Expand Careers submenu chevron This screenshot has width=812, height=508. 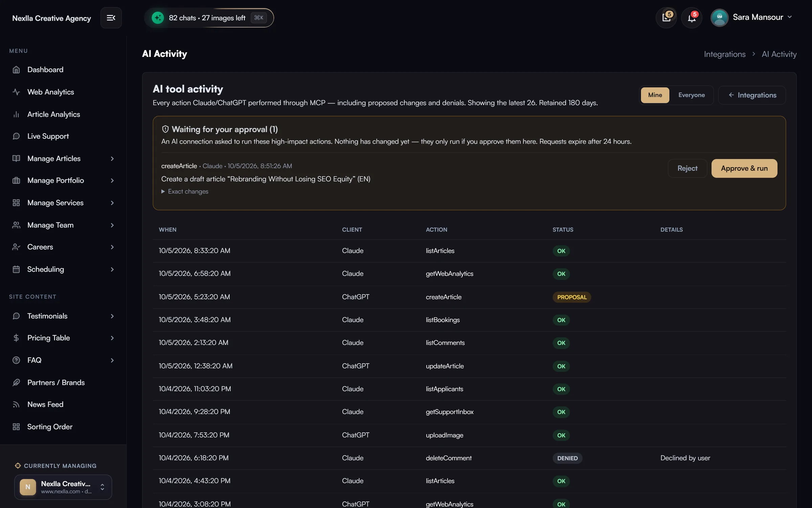point(112,247)
